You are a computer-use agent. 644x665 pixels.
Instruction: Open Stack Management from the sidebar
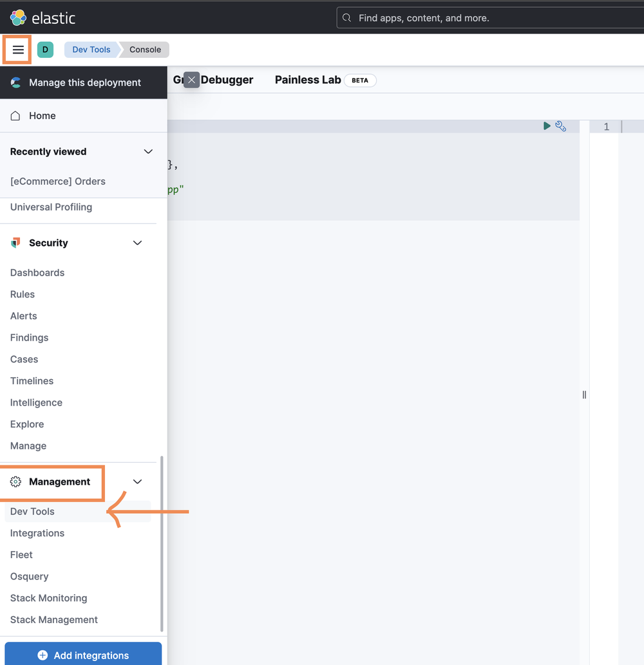click(54, 619)
